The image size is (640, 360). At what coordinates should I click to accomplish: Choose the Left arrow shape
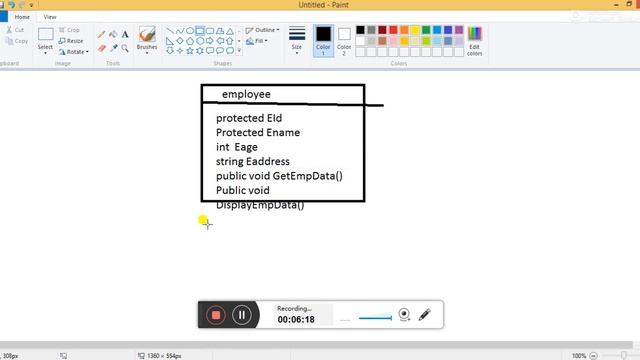point(220,41)
